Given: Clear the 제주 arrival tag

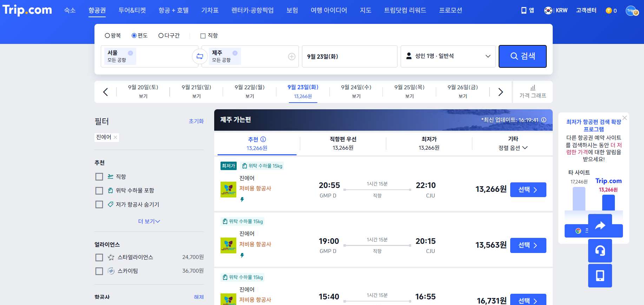Looking at the screenshot, I should (x=235, y=53).
